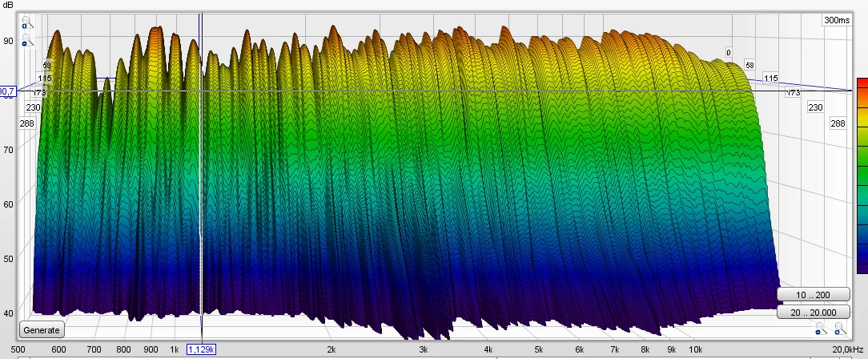
Task: Click the 2k frequency axis label
Action: pyautogui.click(x=331, y=349)
